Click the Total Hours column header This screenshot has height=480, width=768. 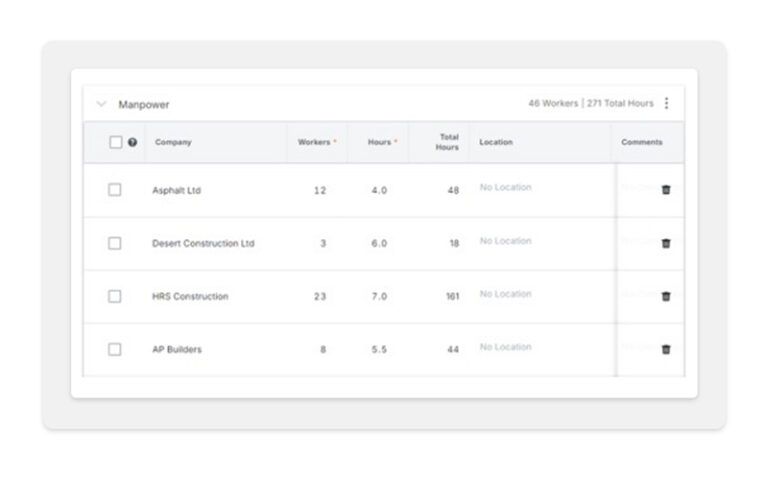(x=448, y=142)
